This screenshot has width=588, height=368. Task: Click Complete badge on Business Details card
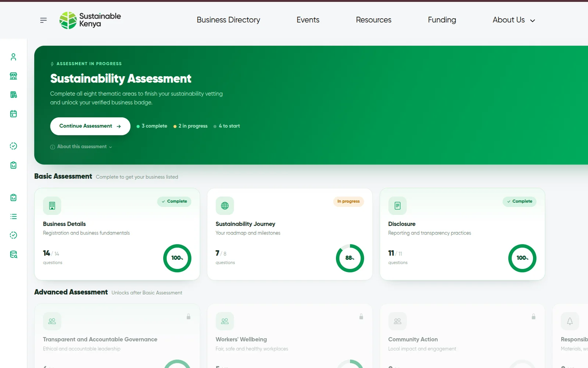pos(174,201)
